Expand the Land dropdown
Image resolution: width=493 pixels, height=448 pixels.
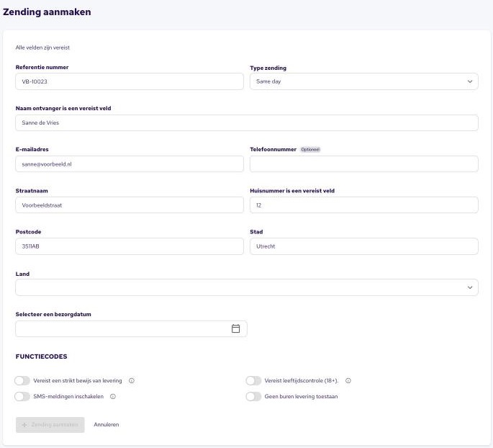tap(247, 287)
